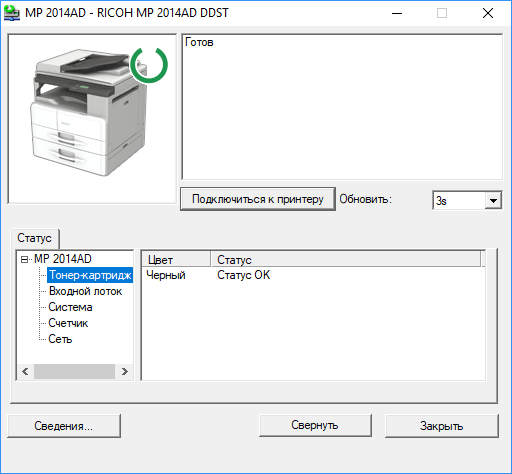Close the window with the X button

(488, 13)
